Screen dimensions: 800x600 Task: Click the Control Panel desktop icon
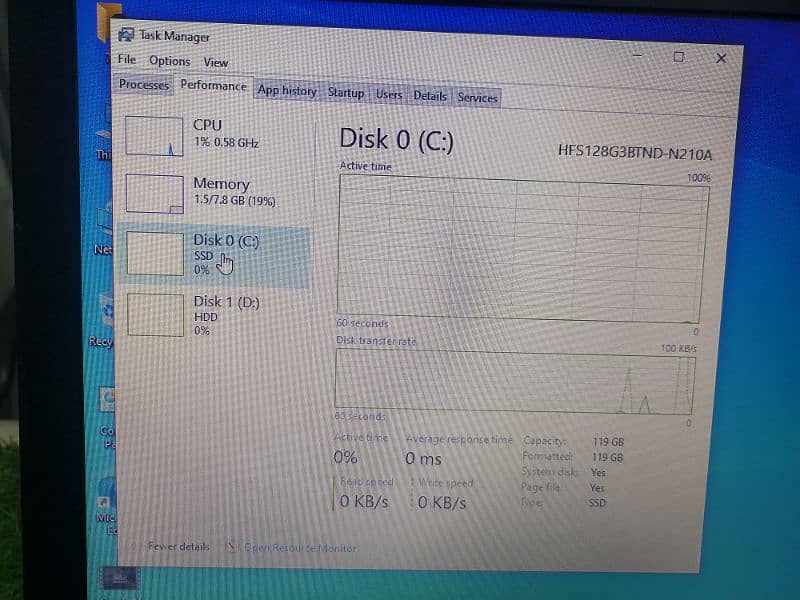108,418
